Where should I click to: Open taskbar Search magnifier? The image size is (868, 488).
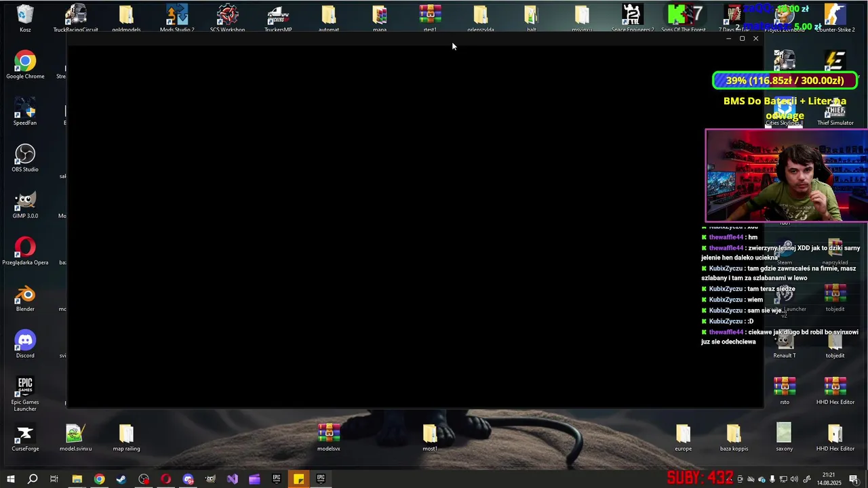pyautogui.click(x=32, y=479)
